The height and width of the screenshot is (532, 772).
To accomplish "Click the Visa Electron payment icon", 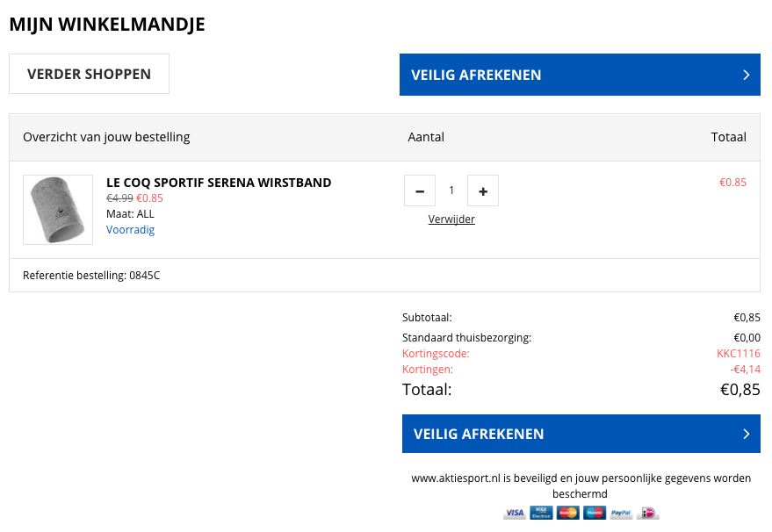I will pos(541,513).
